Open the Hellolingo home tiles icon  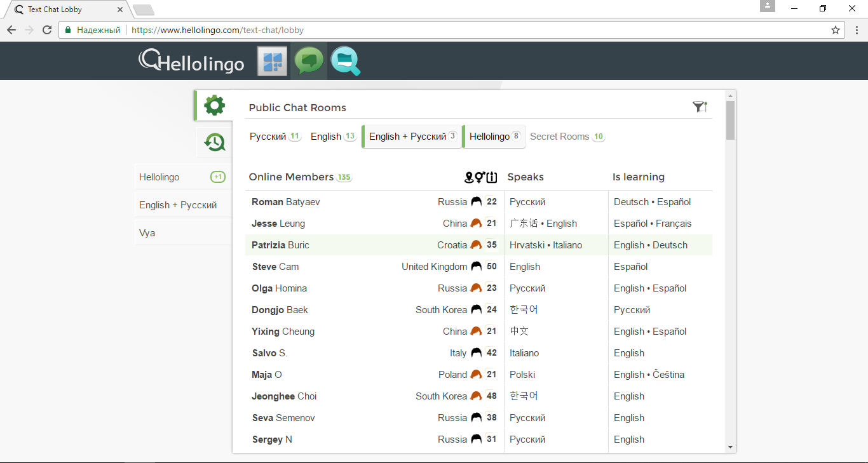point(273,62)
